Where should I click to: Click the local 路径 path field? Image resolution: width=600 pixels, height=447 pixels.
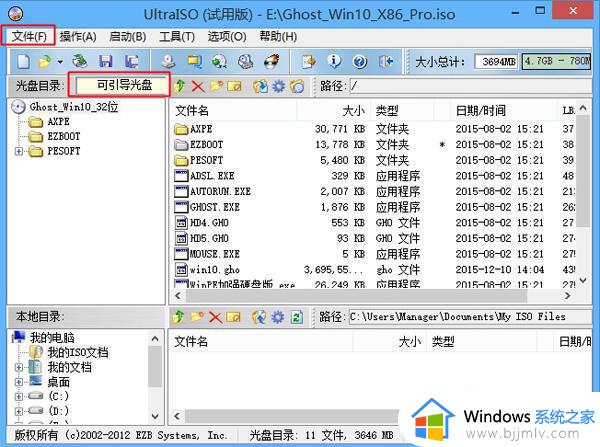click(470, 317)
